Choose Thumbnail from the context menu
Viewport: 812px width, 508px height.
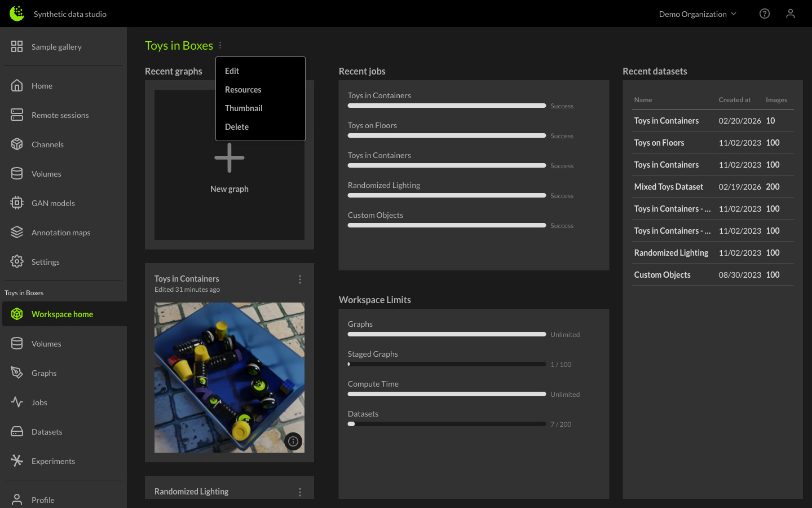(244, 108)
